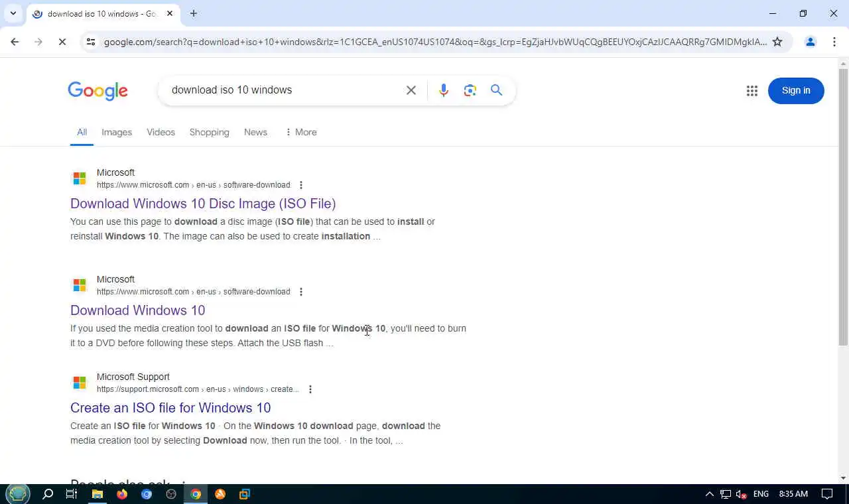The height and width of the screenshot is (504, 849).
Task: Clear the search query with X
Action: (411, 90)
